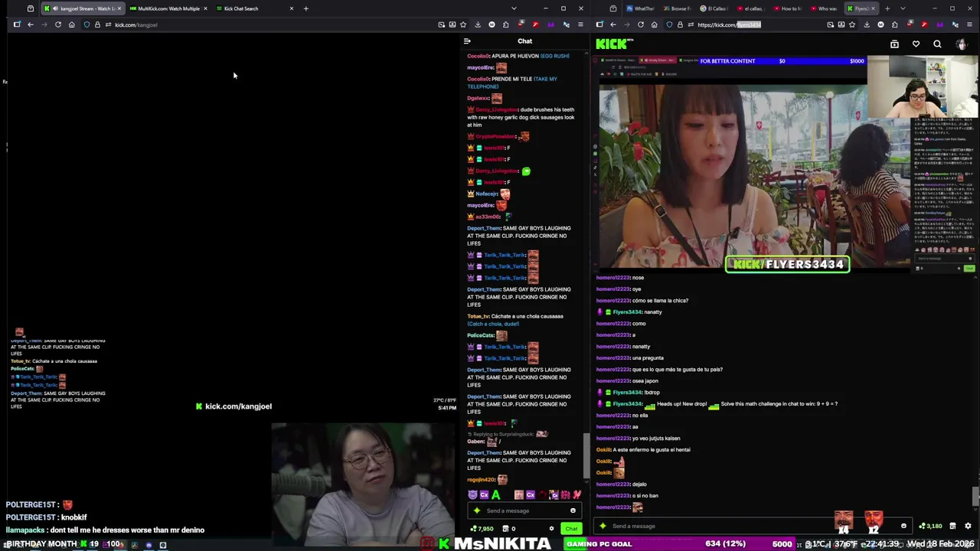Image resolution: width=980 pixels, height=551 pixels.
Task: Click the x2 emote combo in right chat
Action: (x=874, y=523)
